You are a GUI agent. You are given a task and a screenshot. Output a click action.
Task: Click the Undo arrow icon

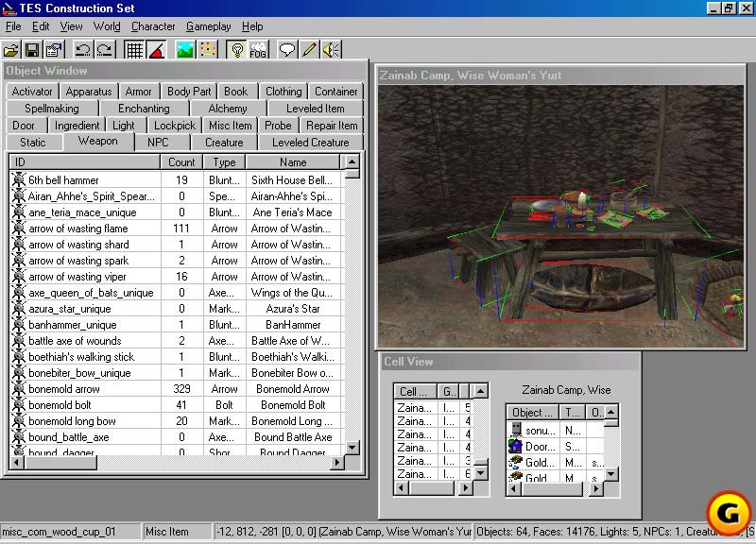point(83,50)
